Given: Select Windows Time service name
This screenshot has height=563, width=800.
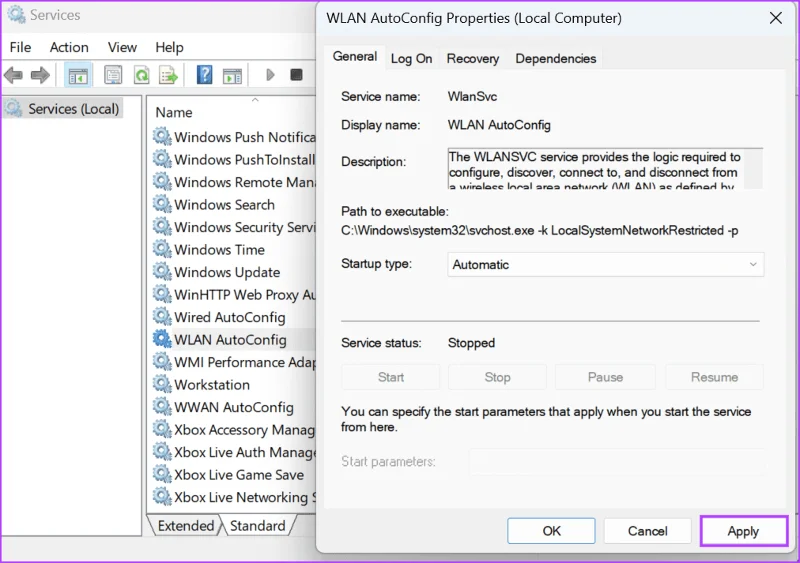Looking at the screenshot, I should (219, 250).
